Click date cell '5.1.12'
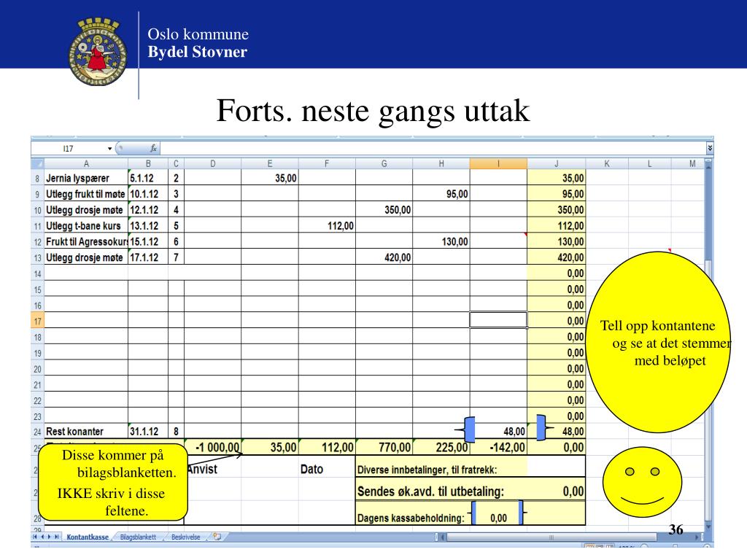This screenshot has height=560, width=747. [x=148, y=178]
